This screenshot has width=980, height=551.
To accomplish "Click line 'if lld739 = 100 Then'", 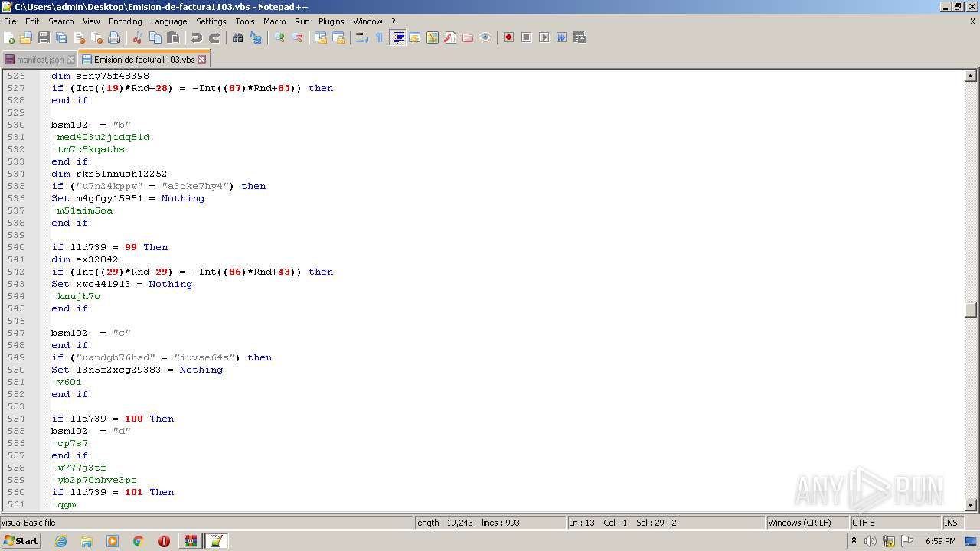I will 113,419.
